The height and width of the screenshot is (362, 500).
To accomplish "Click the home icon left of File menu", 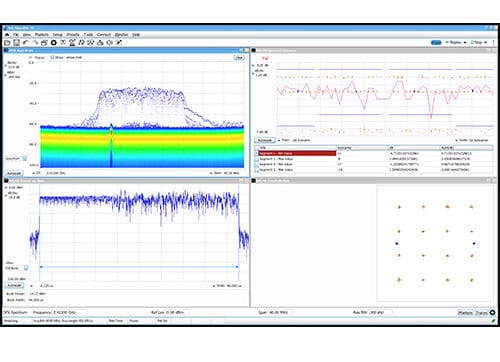I will pos(7,35).
